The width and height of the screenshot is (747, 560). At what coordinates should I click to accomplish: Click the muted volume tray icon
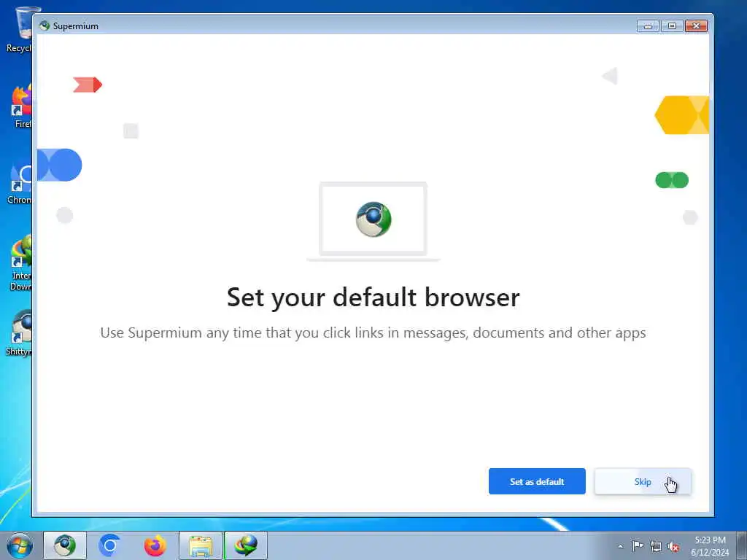[673, 546]
